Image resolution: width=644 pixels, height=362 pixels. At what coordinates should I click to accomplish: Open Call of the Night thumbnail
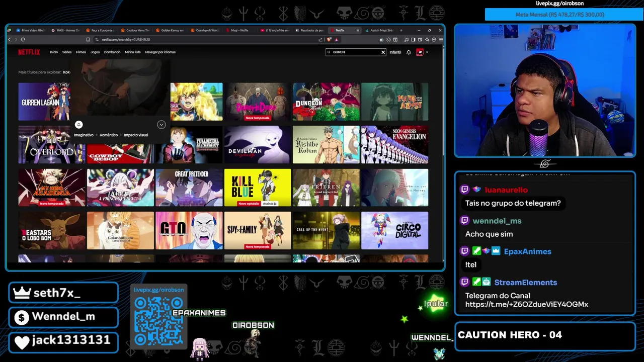click(x=326, y=231)
